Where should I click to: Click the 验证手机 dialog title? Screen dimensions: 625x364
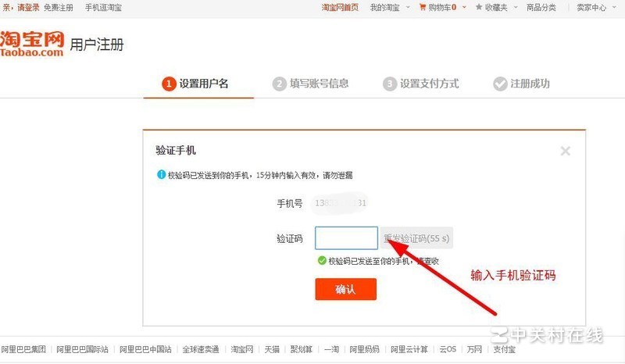tap(176, 150)
